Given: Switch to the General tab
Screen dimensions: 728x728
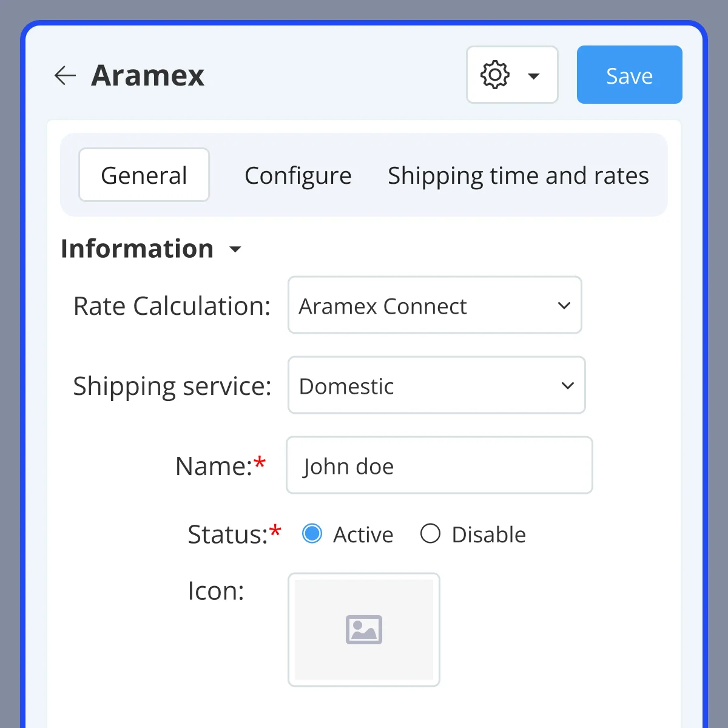Looking at the screenshot, I should 144,175.
